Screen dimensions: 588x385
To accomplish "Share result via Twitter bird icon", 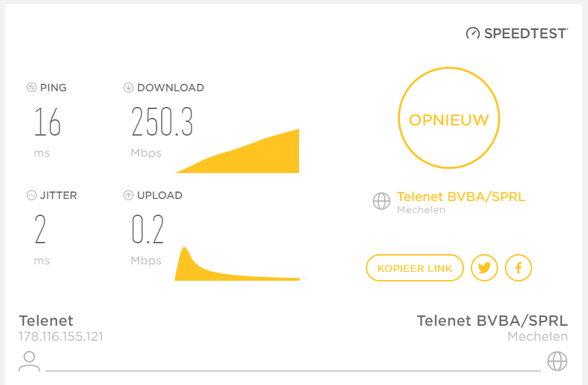I will point(484,268).
